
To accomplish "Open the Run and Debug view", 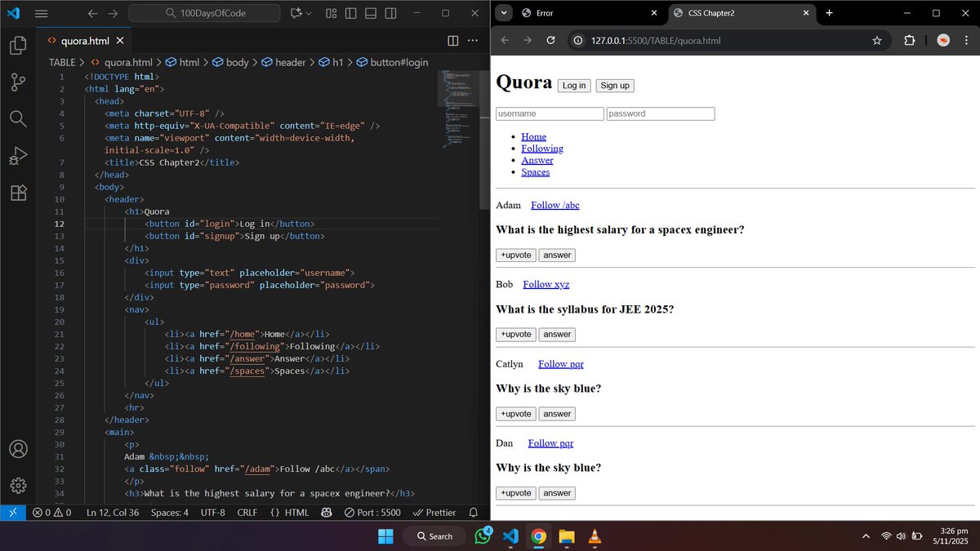I will pyautogui.click(x=18, y=155).
